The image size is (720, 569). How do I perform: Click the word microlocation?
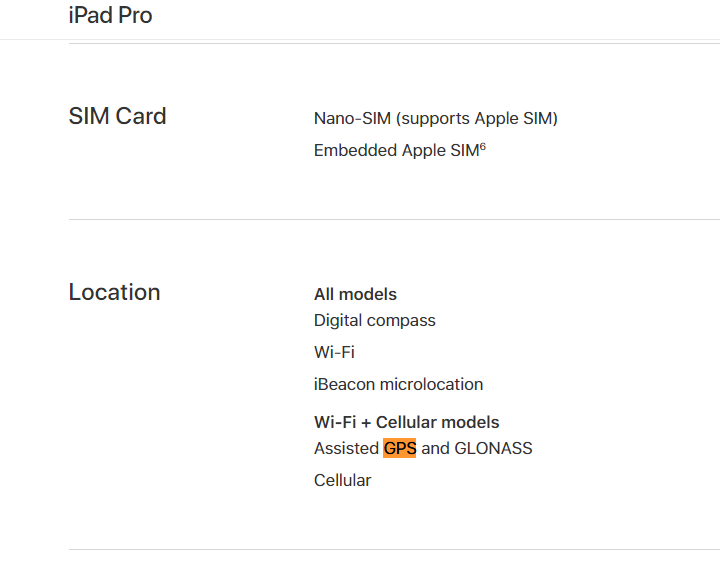pyautogui.click(x=431, y=384)
